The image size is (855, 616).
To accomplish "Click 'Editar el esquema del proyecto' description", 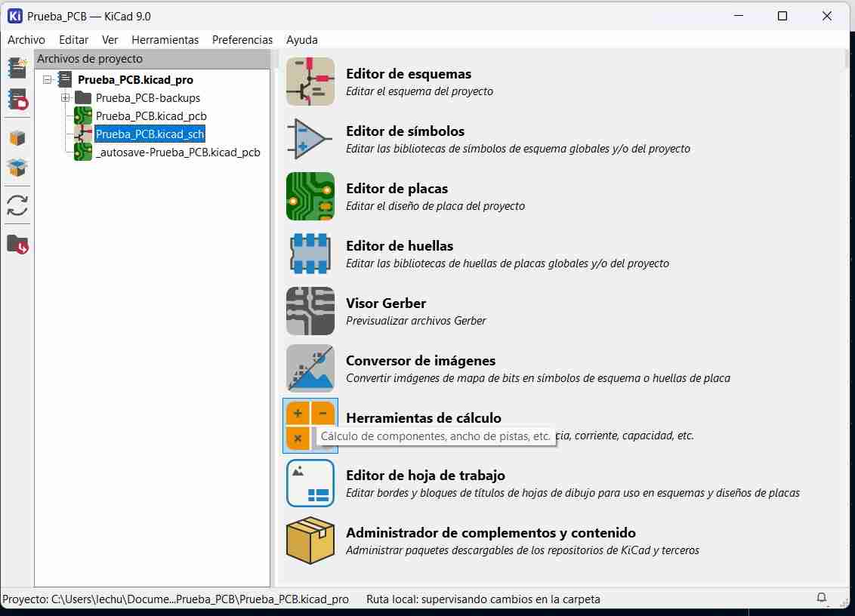I will click(419, 91).
